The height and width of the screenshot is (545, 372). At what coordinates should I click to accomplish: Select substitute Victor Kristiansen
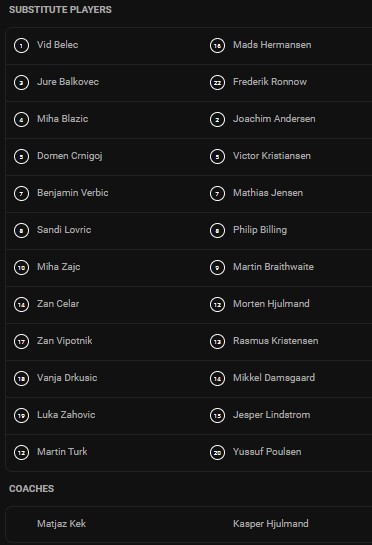(x=272, y=156)
